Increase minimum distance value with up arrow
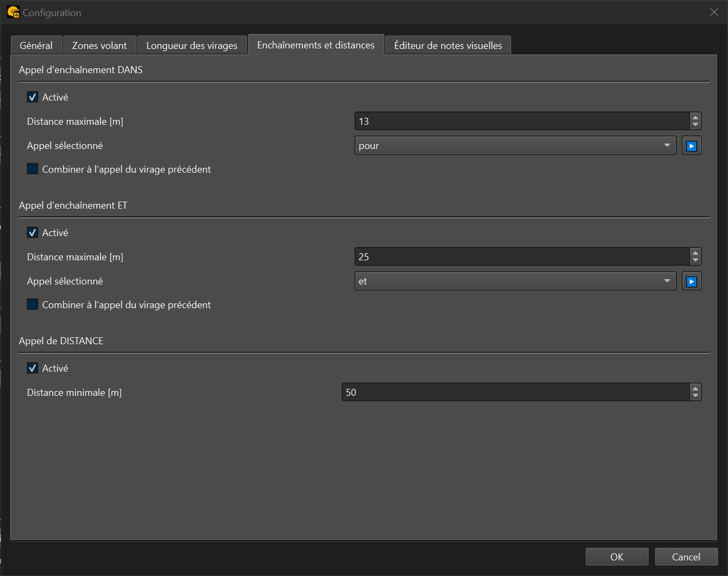 [x=695, y=388]
